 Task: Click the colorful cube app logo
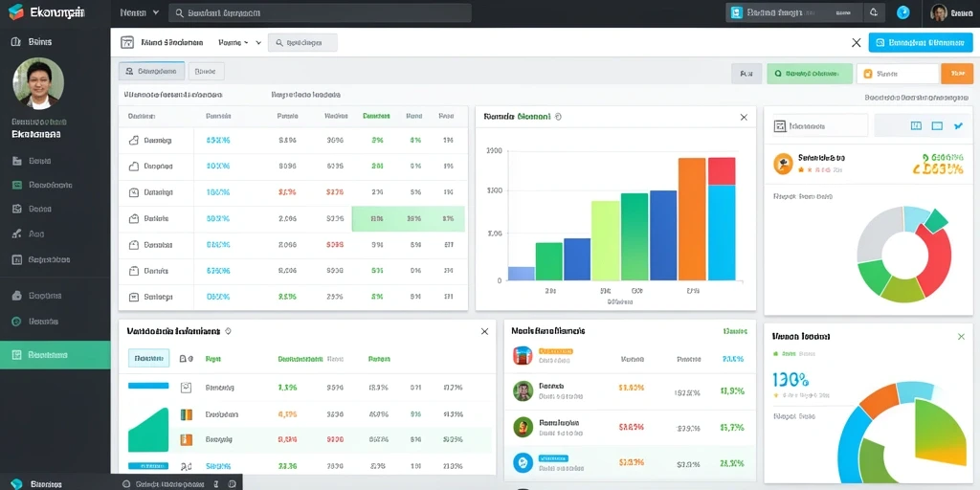pyautogui.click(x=15, y=11)
